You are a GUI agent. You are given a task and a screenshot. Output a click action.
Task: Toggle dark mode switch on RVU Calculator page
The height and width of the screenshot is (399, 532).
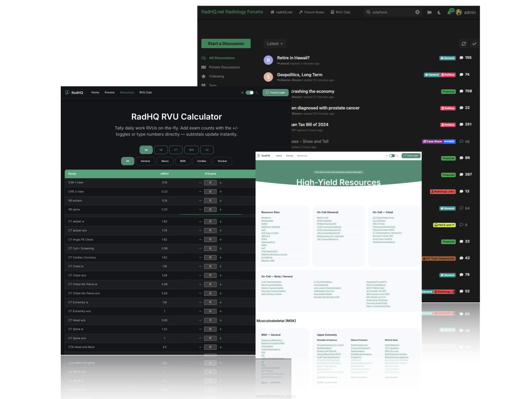coord(249,92)
